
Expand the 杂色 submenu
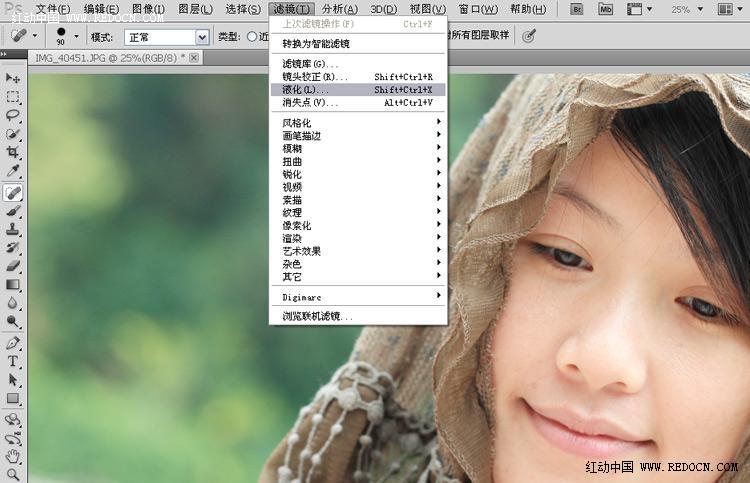coord(359,263)
